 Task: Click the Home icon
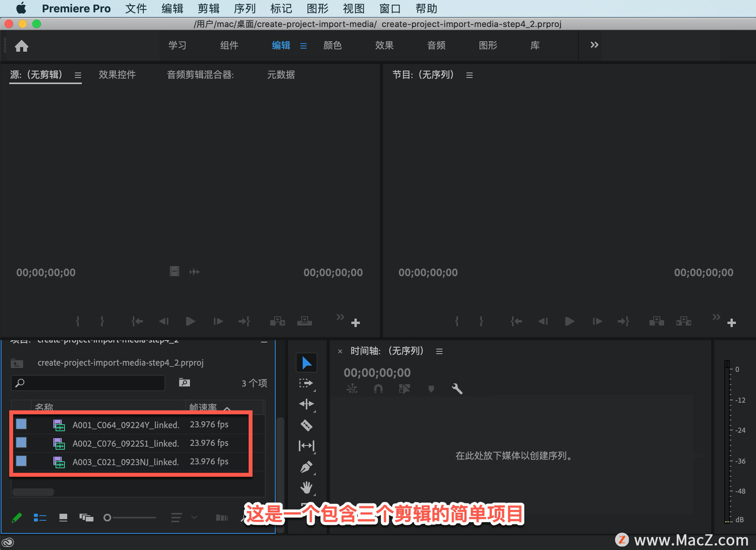pos(22,46)
